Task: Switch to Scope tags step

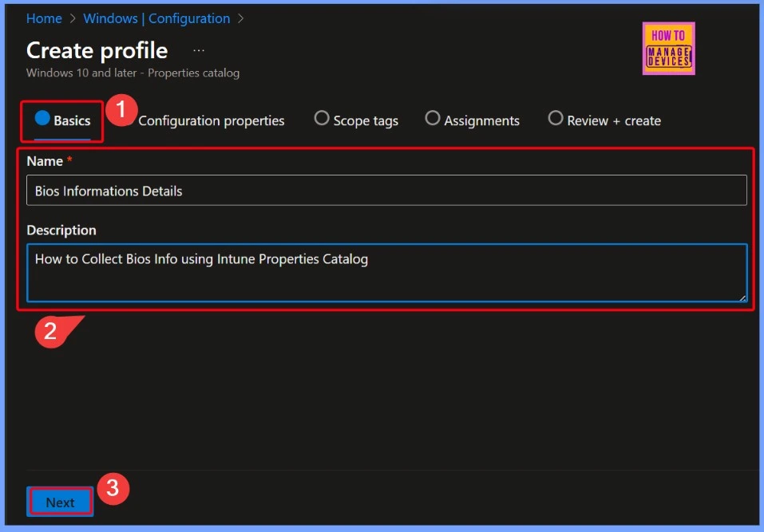Action: tap(356, 120)
